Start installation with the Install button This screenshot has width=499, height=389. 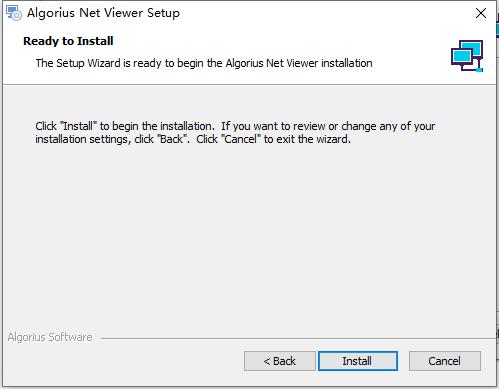pyautogui.click(x=358, y=361)
